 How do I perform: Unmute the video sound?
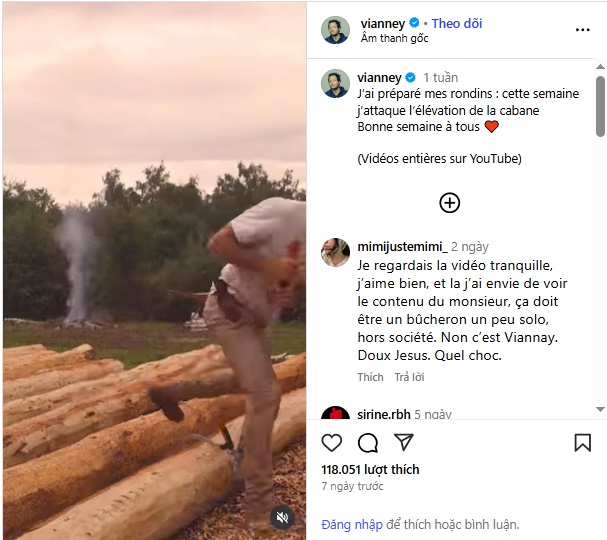point(283,517)
